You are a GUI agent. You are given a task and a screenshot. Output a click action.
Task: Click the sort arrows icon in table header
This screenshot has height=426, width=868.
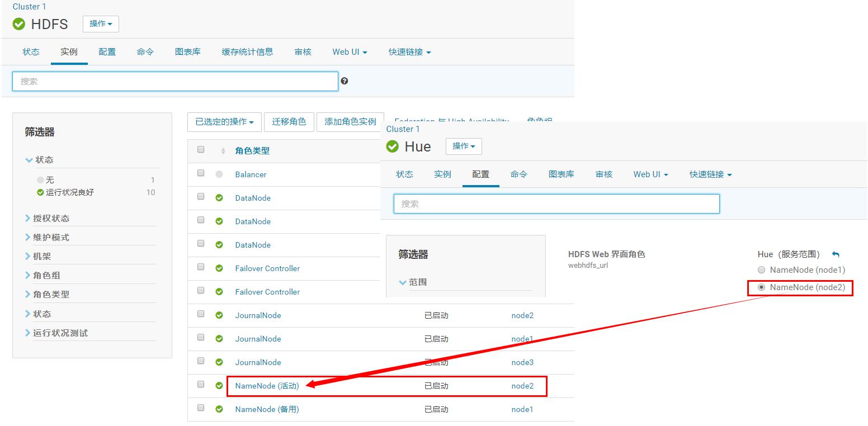tap(223, 151)
